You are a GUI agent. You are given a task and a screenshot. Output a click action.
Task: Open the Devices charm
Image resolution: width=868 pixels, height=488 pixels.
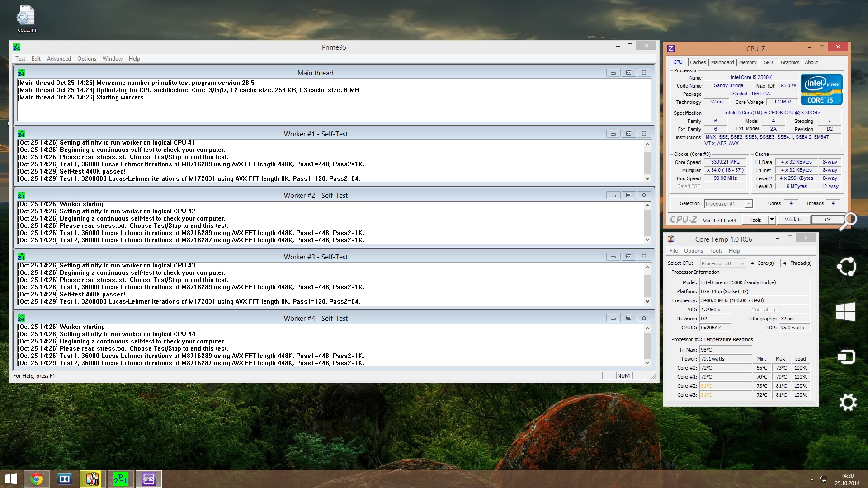[846, 357]
